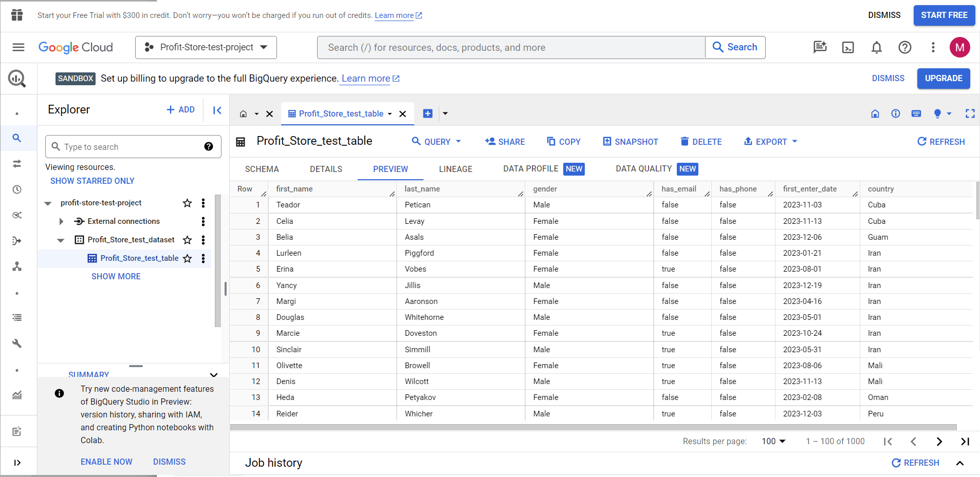This screenshot has height=477, width=980.
Task: Open results per page dropdown 100
Action: (x=773, y=442)
